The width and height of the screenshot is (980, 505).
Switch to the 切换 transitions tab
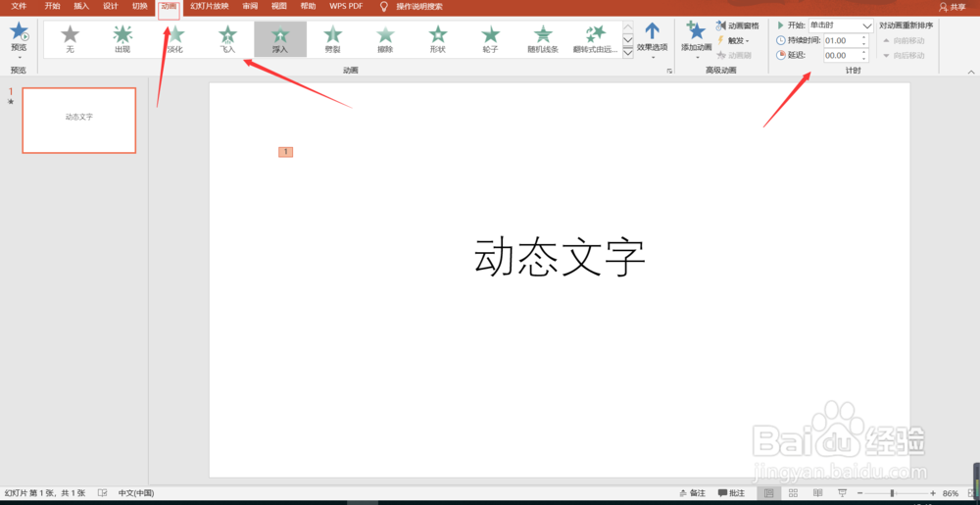pyautogui.click(x=140, y=6)
